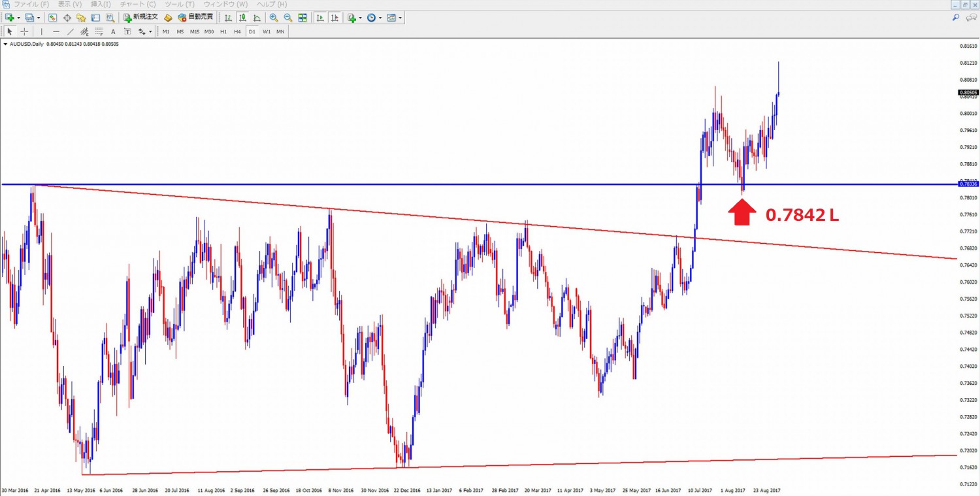Open the ツール (T) menu
This screenshot has width=980, height=496.
(x=180, y=5)
